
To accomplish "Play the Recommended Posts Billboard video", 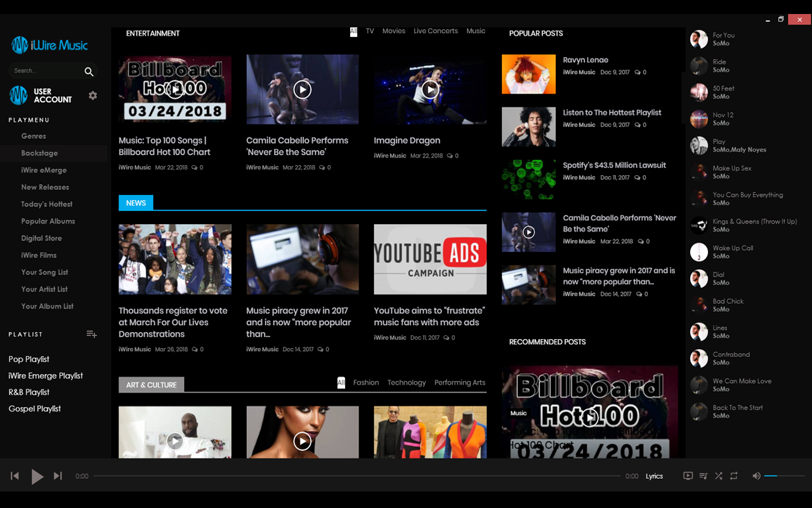I will click(591, 418).
